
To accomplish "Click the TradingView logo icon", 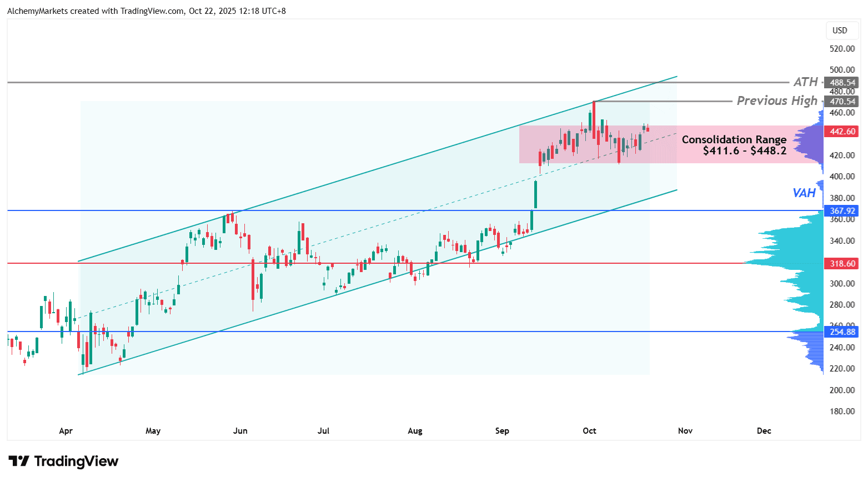I will (19, 461).
